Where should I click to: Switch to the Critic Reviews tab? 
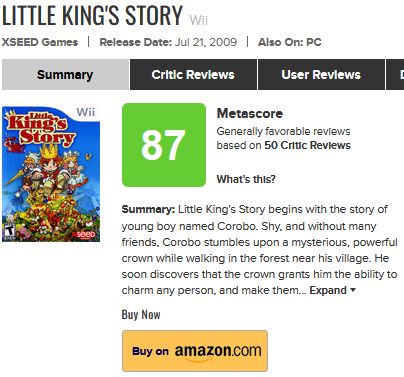[193, 75]
